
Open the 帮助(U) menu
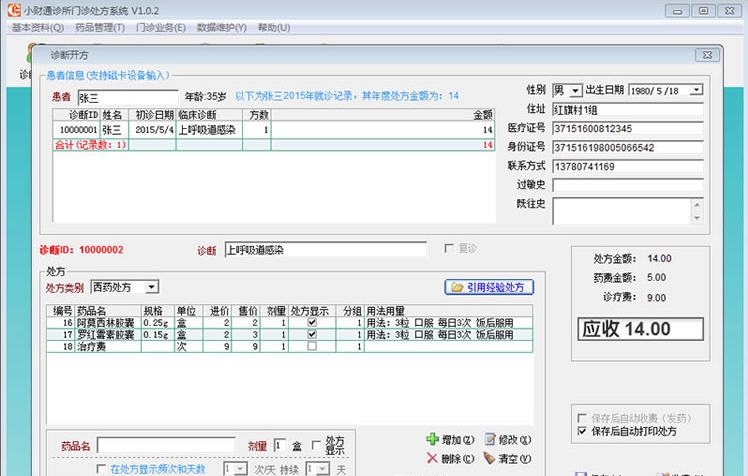[x=274, y=28]
